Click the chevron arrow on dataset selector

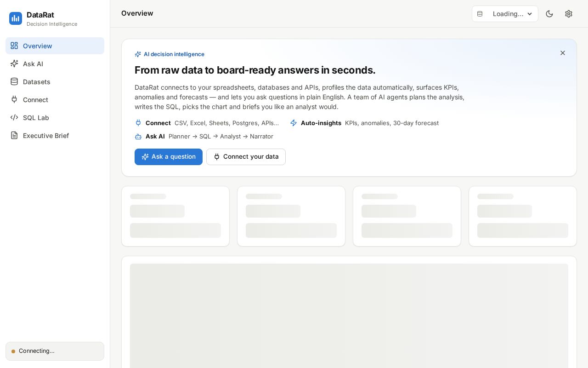[530, 14]
